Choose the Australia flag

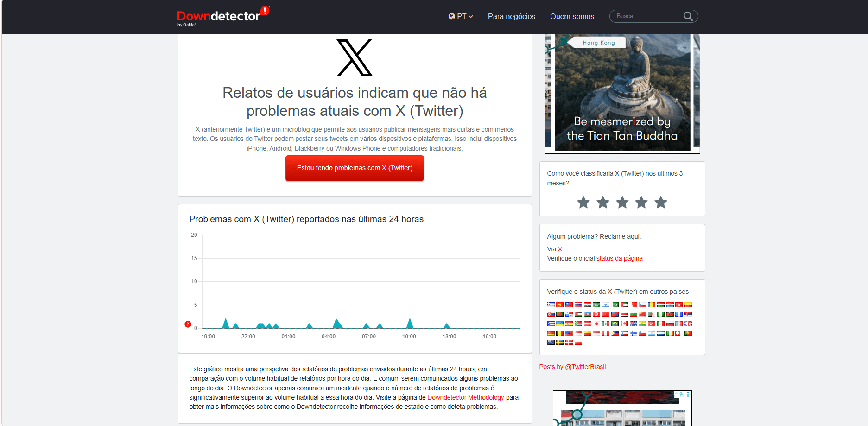pyautogui.click(x=634, y=324)
